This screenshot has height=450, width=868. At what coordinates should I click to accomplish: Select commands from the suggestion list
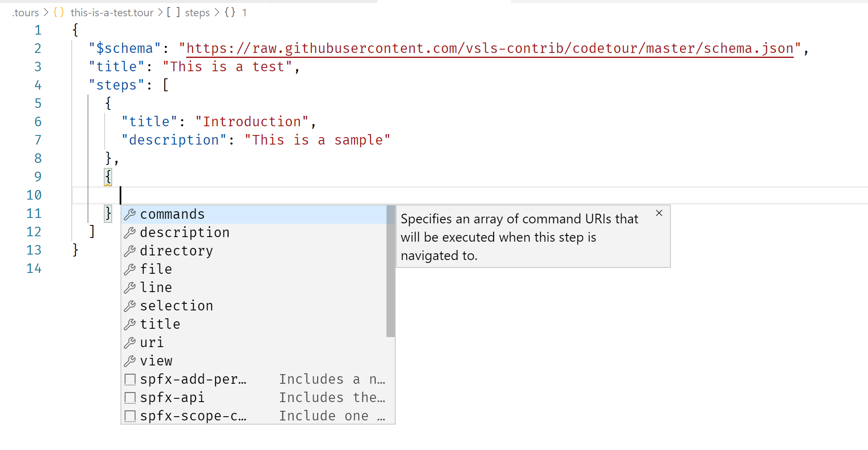[x=172, y=214]
